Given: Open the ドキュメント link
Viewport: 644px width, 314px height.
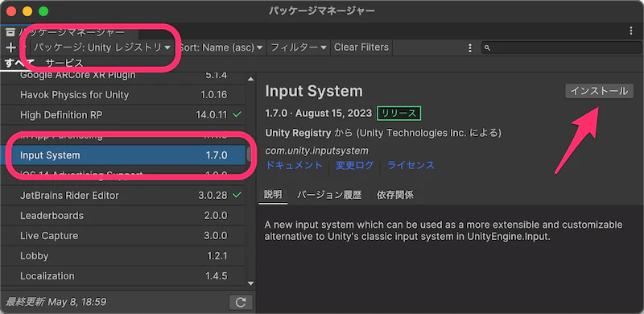Looking at the screenshot, I should coord(294,165).
